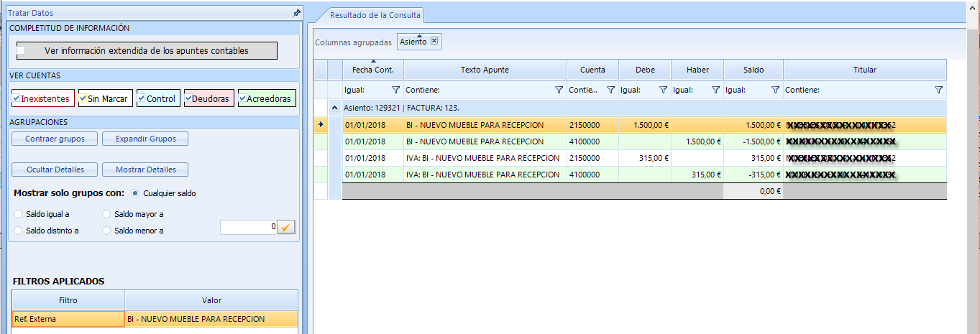Click Filtro column header in applied filters

[x=68, y=300]
